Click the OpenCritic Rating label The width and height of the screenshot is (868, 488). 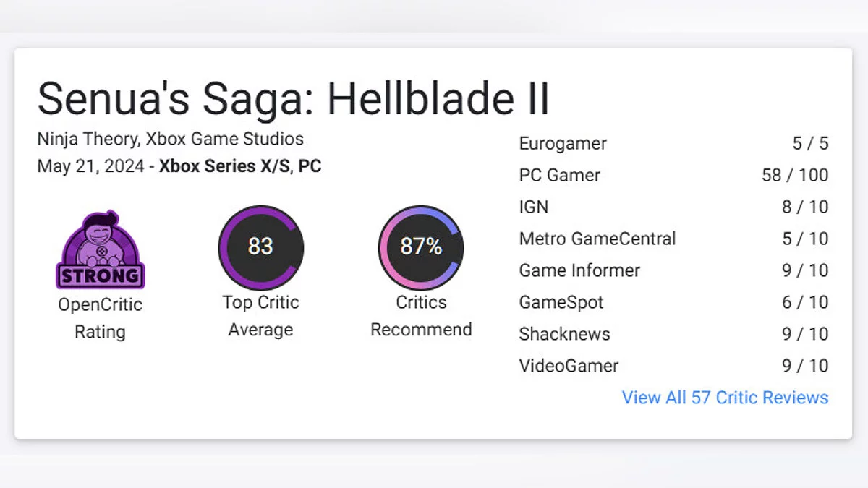[x=100, y=318]
